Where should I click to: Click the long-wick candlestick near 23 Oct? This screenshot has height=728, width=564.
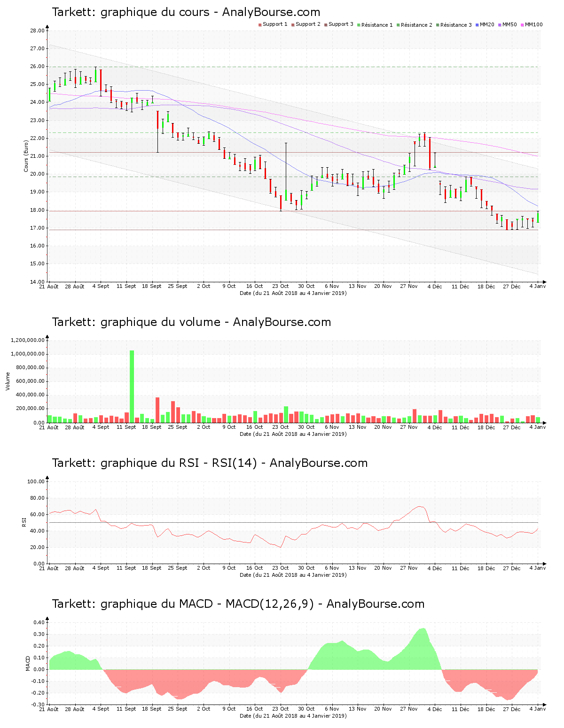click(x=286, y=171)
